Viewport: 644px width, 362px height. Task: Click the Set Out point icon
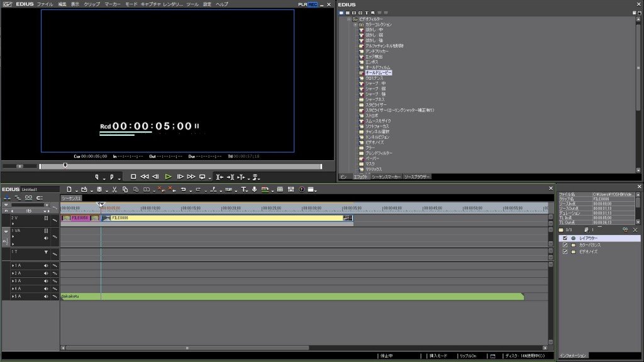(x=112, y=177)
